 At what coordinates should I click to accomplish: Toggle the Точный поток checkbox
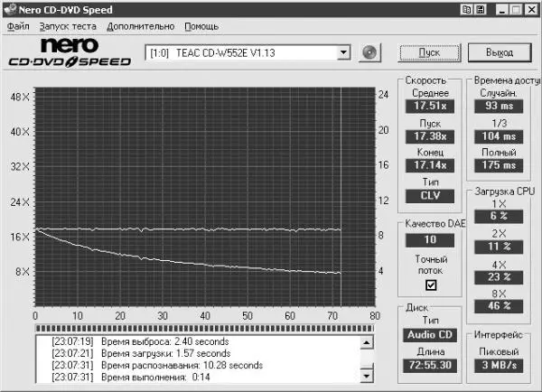click(x=431, y=285)
